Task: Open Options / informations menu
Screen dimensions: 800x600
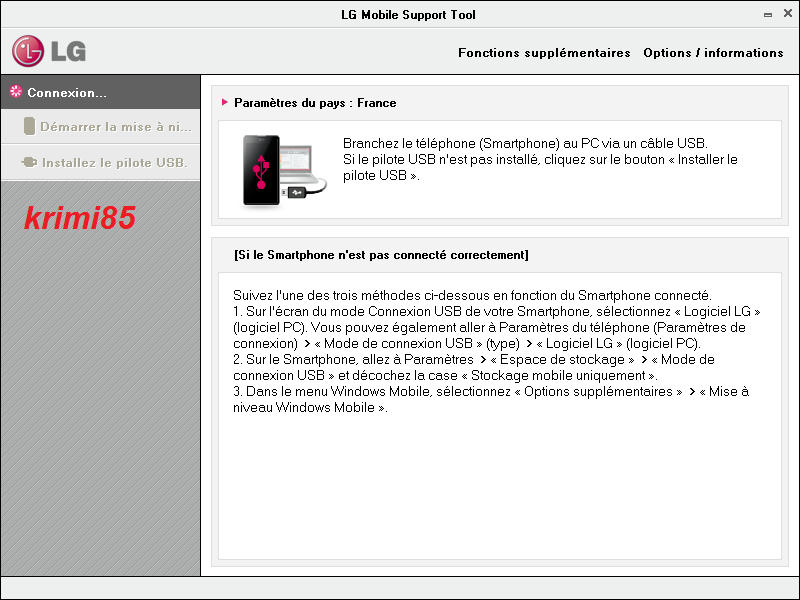Action: point(713,53)
